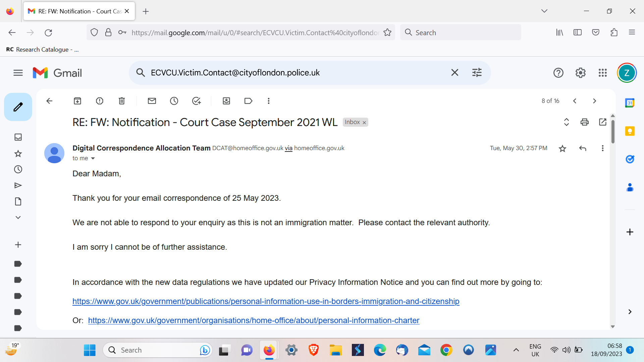Expand the "to me" recipient details
Image resolution: width=644 pixels, height=362 pixels.
[93, 159]
